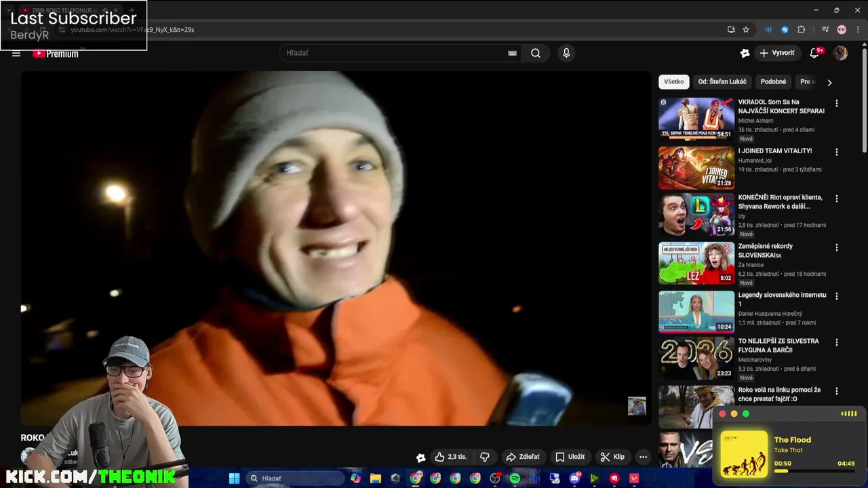Seek The Flood progress bar in music widget
Viewport: 868px width, 488px height.
coord(814,471)
